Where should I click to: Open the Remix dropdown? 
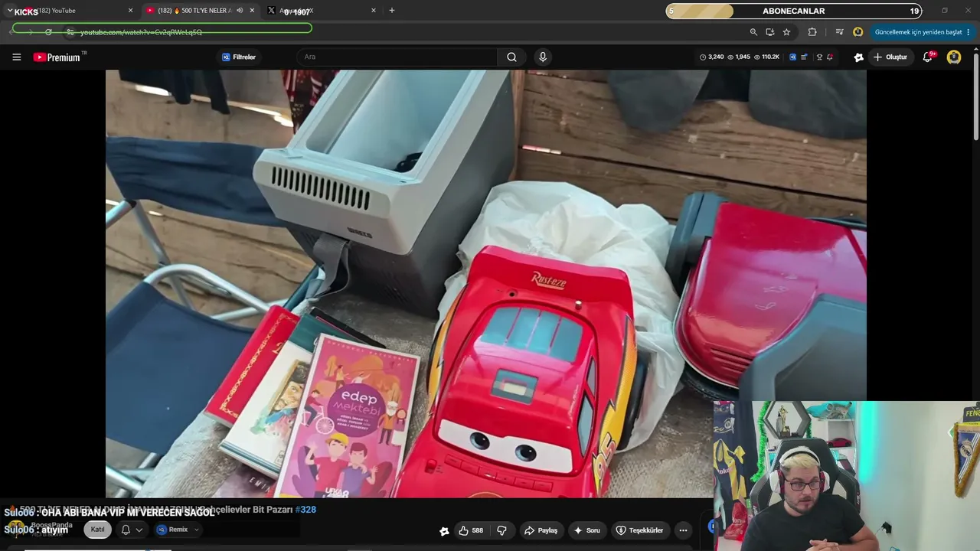[178, 530]
